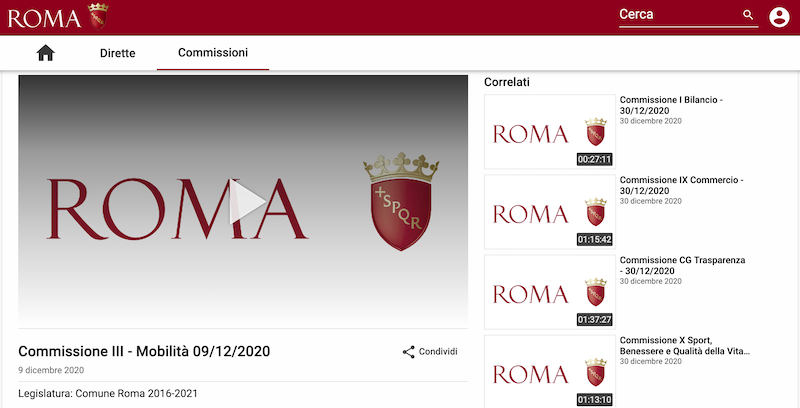Viewport: 800px width, 408px height.
Task: Switch to the Dirette tab
Action: point(117,53)
